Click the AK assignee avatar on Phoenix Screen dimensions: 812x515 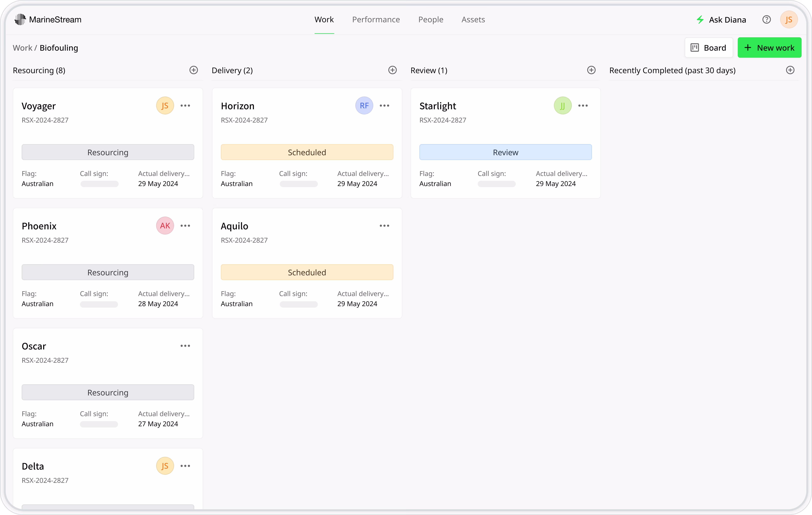coord(165,226)
